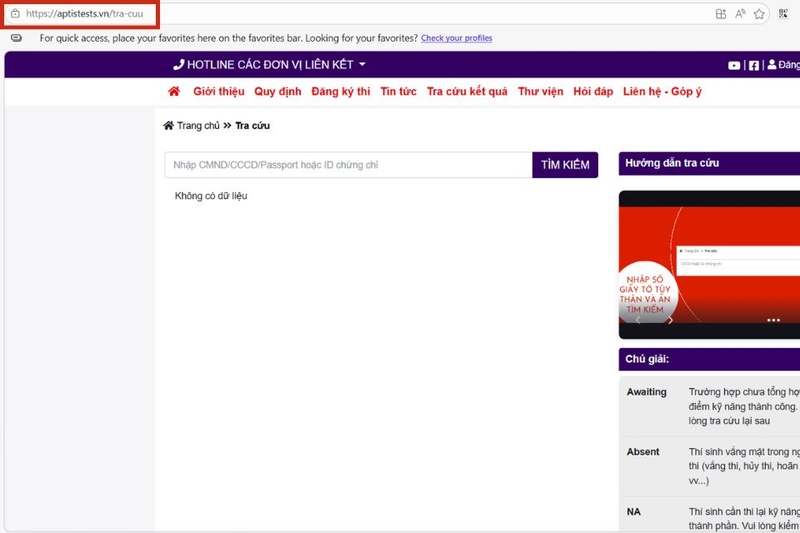The width and height of the screenshot is (800, 533).
Task: Click the TÌM KIẾM search button
Action: click(565, 165)
